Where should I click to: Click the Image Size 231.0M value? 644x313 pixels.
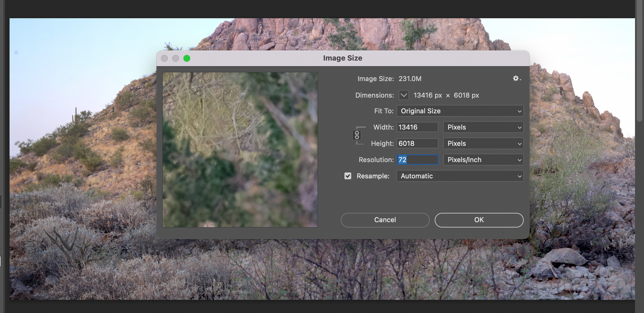coord(410,79)
